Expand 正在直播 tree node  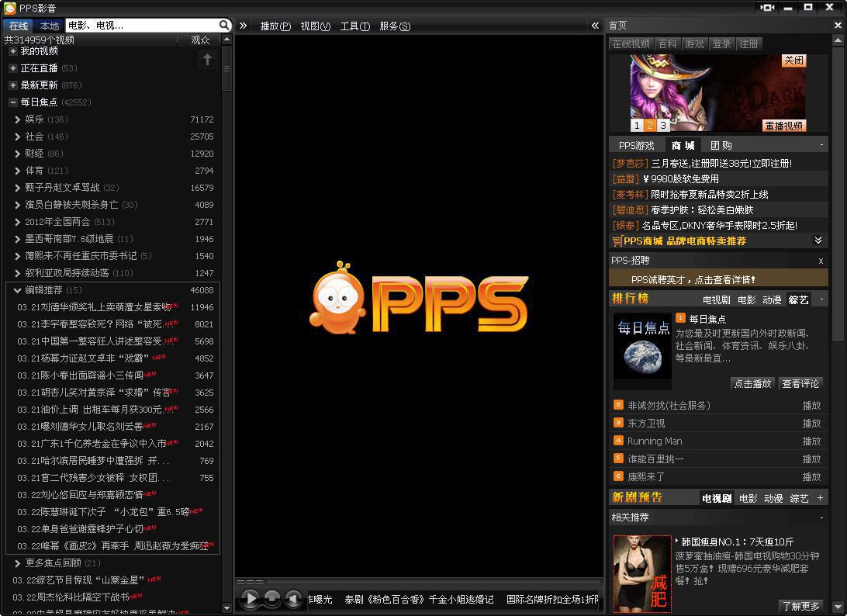[x=13, y=68]
